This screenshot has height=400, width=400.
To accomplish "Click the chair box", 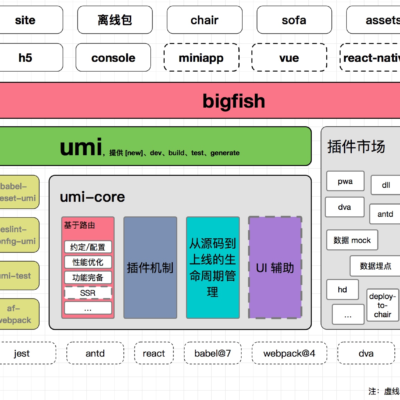I will 205,20.
